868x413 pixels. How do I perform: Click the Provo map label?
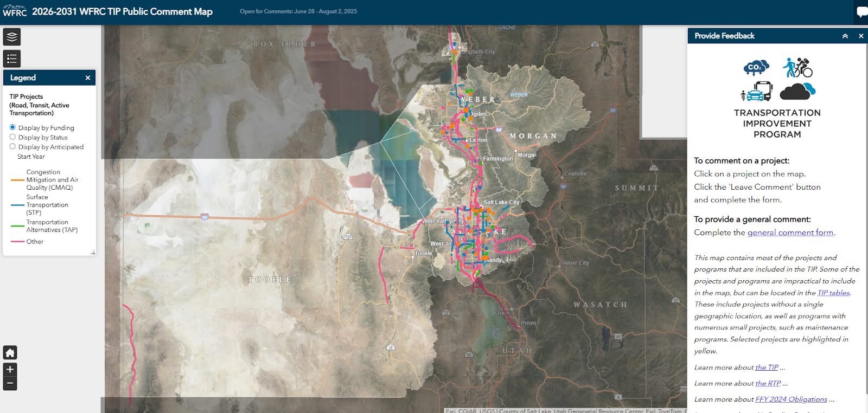click(x=528, y=323)
